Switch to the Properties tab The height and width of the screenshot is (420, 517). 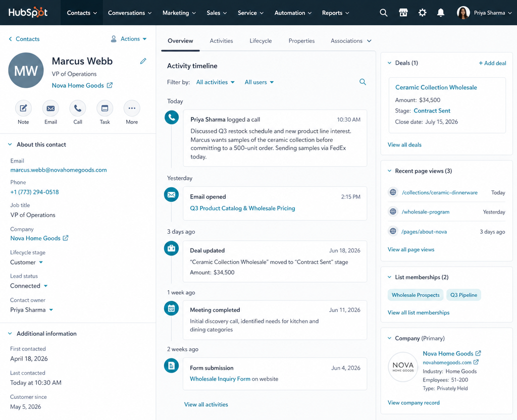point(301,41)
